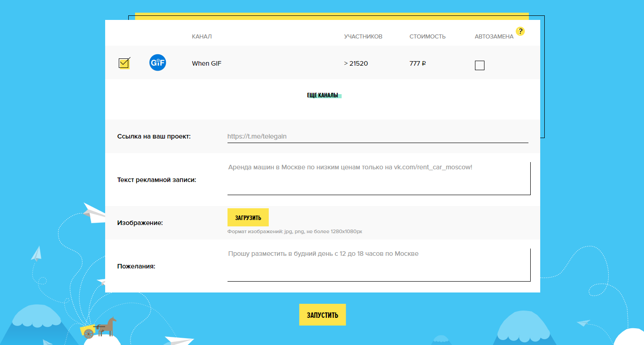
Task: Click the УЧАСТНИКОВ column header
Action: [x=363, y=37]
